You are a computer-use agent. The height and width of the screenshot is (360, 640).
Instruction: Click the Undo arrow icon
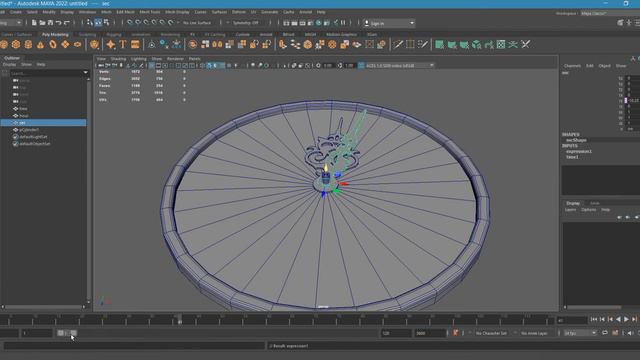tap(58, 23)
